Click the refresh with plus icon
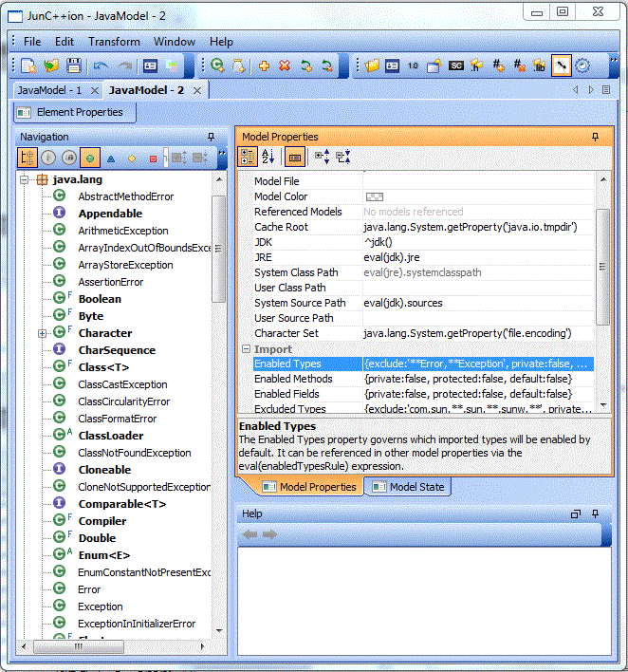628x672 pixels. point(305,65)
